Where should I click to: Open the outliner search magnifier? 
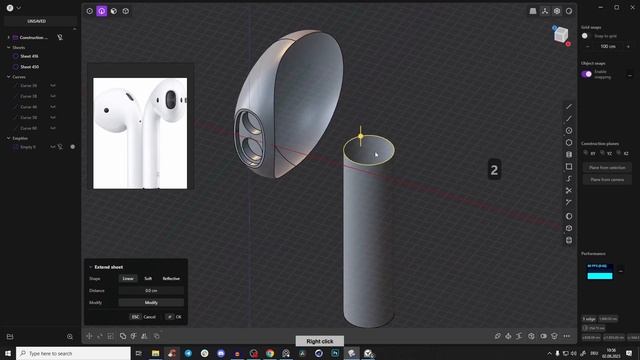[x=70, y=337]
